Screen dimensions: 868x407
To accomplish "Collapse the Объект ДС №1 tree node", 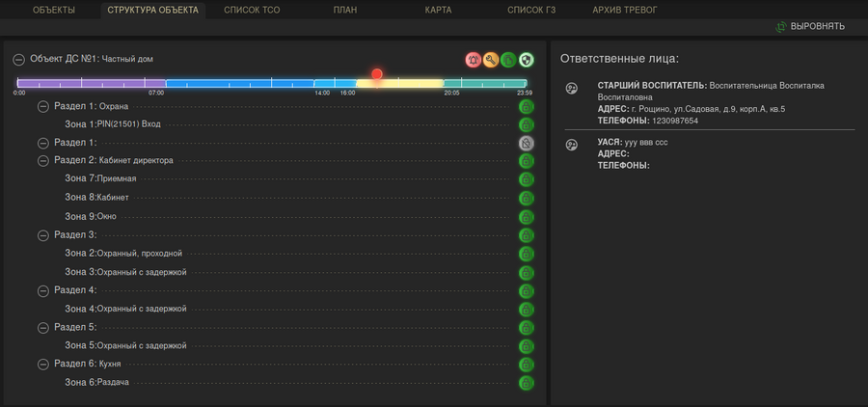I will pos(19,60).
